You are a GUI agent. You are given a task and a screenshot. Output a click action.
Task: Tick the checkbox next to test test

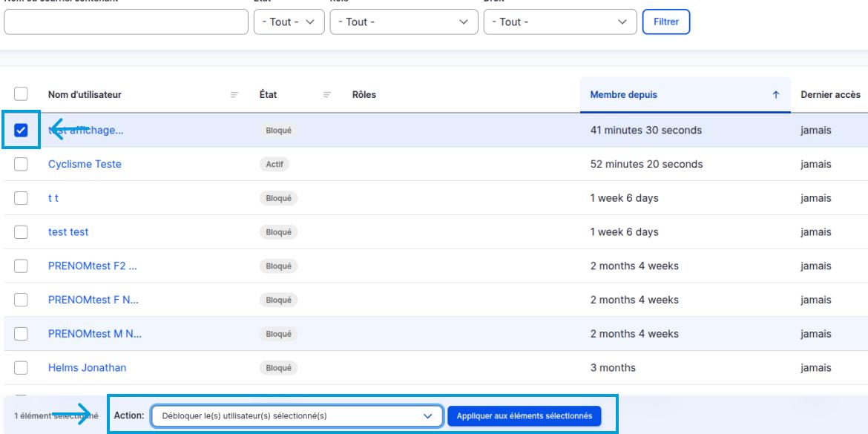coord(21,231)
